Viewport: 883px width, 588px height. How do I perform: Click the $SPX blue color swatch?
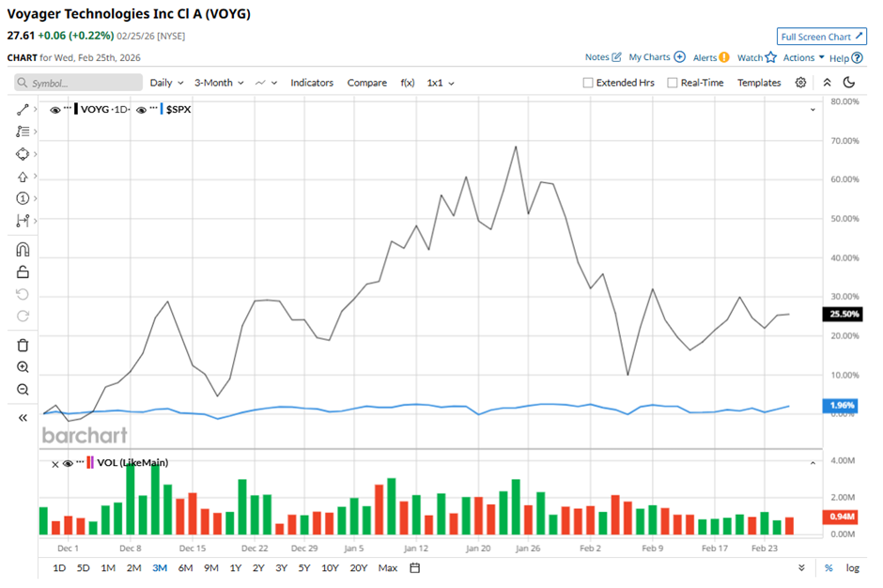pyautogui.click(x=161, y=109)
